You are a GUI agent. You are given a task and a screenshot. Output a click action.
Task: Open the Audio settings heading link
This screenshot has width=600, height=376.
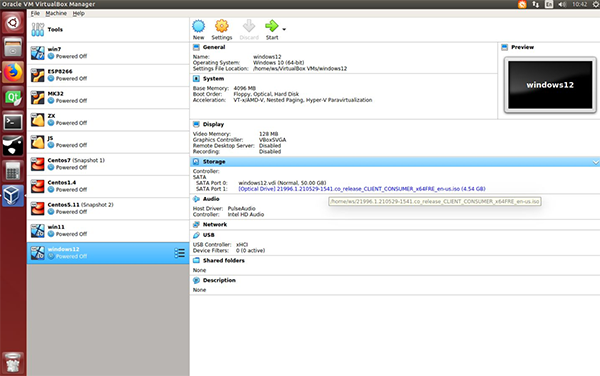tap(211, 199)
